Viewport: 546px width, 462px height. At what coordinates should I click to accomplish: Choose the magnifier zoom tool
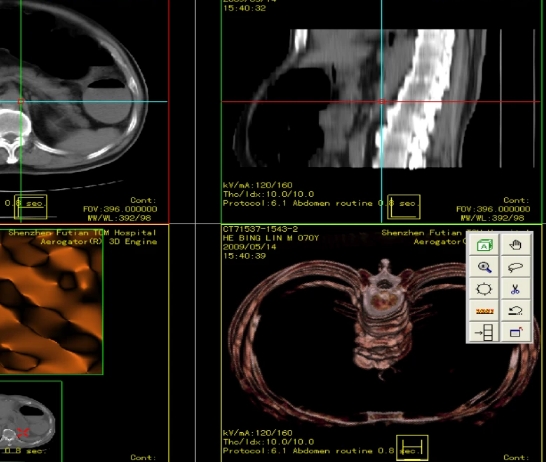(x=484, y=267)
